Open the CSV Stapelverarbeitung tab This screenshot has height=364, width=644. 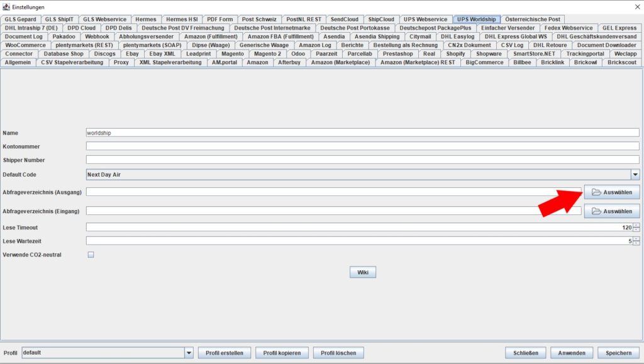(72, 62)
